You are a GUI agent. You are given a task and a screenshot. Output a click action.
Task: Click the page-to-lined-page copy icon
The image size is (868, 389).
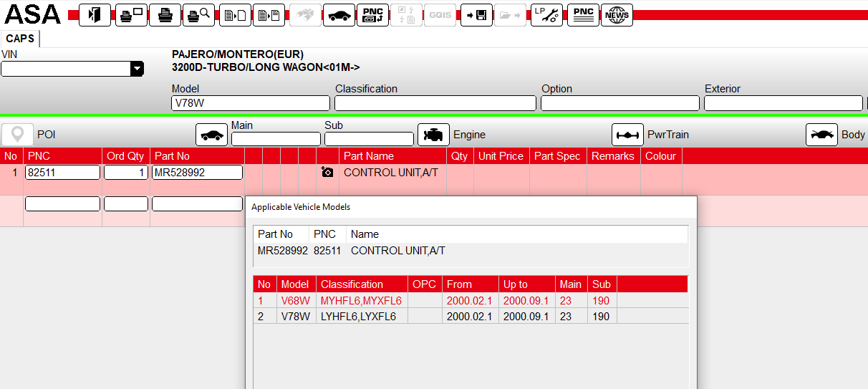[x=269, y=15]
